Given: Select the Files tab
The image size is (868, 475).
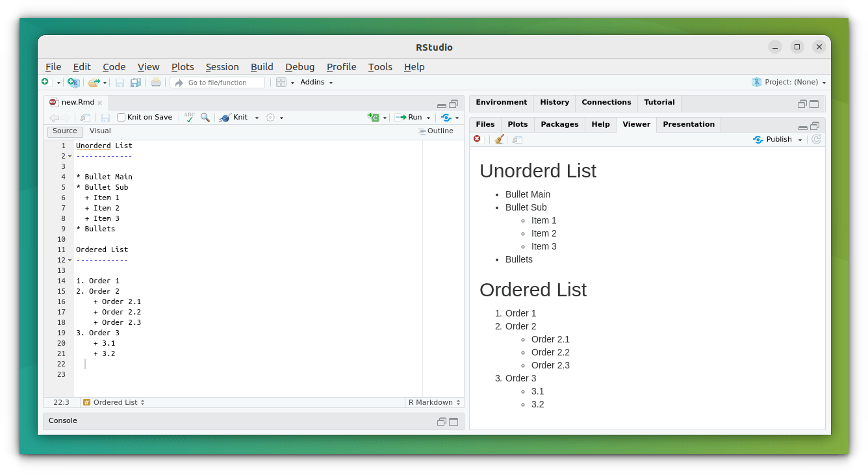Looking at the screenshot, I should pos(485,125).
